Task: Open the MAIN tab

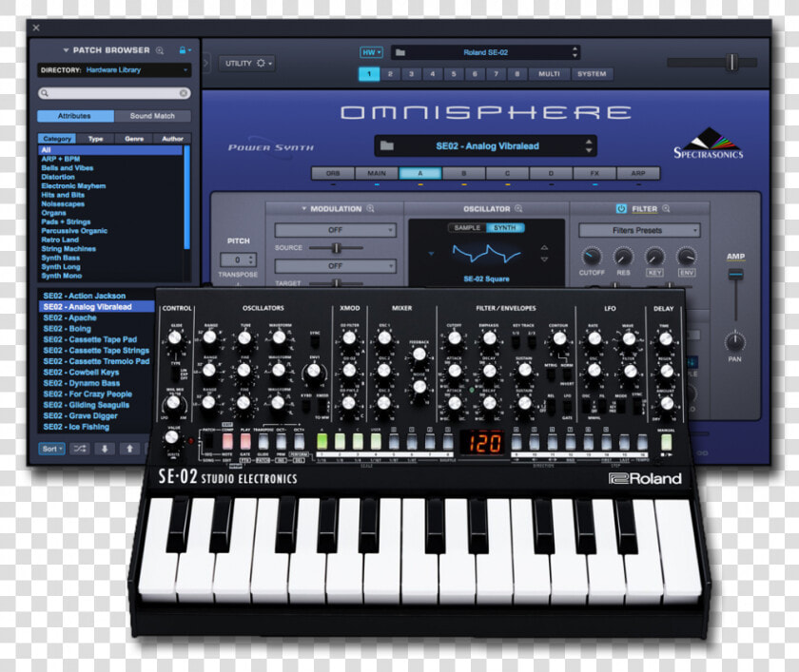Action: [x=377, y=173]
